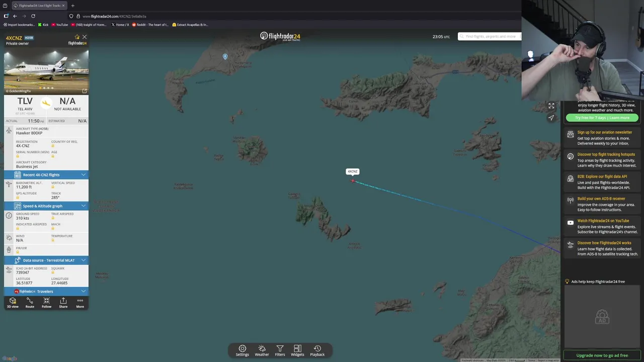Image resolution: width=644 pixels, height=362 pixels.
Task: Open map Settings
Action: [x=243, y=350]
